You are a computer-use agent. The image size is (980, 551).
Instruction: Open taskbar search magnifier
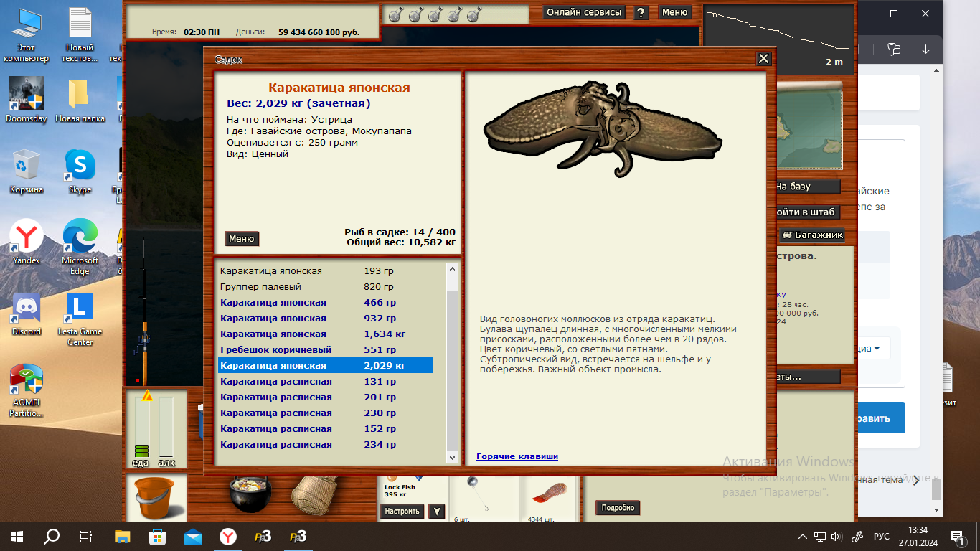pyautogui.click(x=52, y=536)
